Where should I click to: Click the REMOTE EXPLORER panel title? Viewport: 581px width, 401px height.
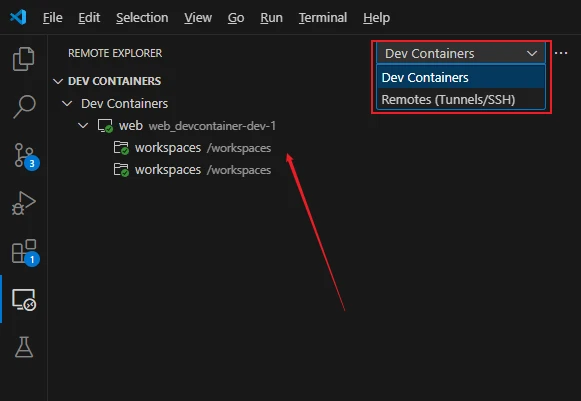tap(115, 53)
